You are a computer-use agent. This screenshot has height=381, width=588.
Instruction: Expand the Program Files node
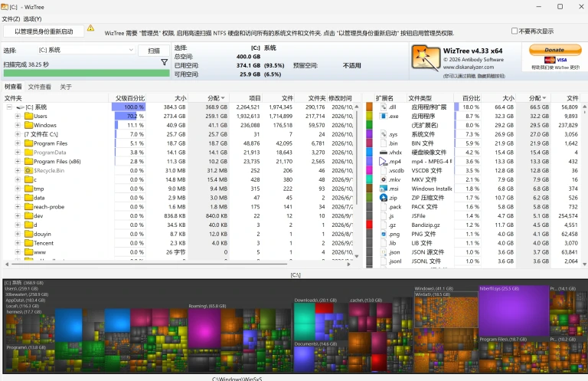coord(18,143)
